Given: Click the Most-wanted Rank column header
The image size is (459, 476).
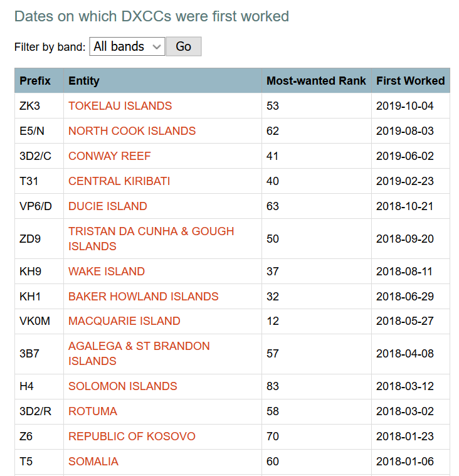Looking at the screenshot, I should [x=316, y=81].
